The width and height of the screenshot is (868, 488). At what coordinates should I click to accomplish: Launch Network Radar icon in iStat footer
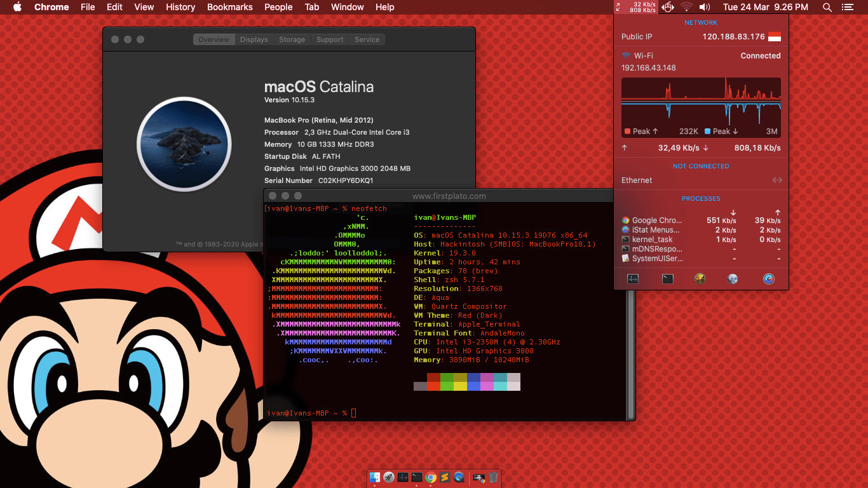pyautogui.click(x=700, y=279)
